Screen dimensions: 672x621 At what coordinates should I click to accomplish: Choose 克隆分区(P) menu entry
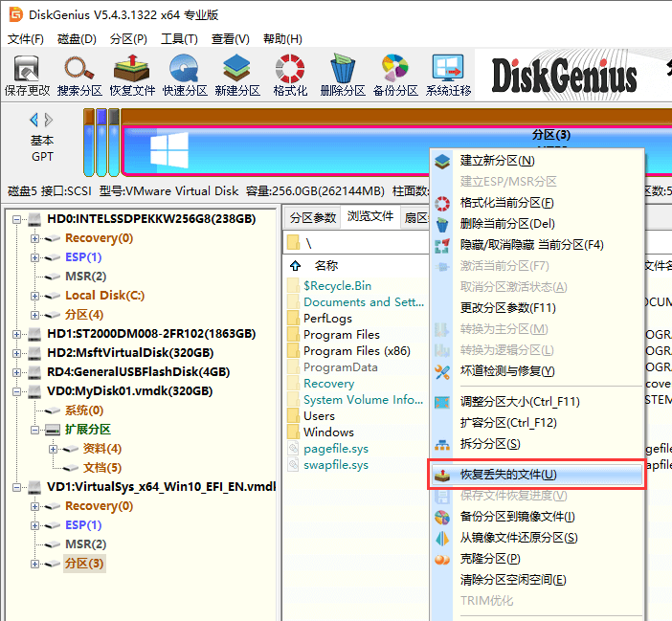(x=537, y=559)
